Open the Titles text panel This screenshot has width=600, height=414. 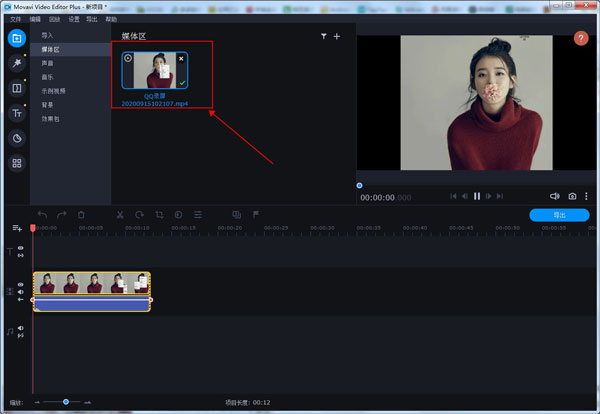tap(16, 113)
